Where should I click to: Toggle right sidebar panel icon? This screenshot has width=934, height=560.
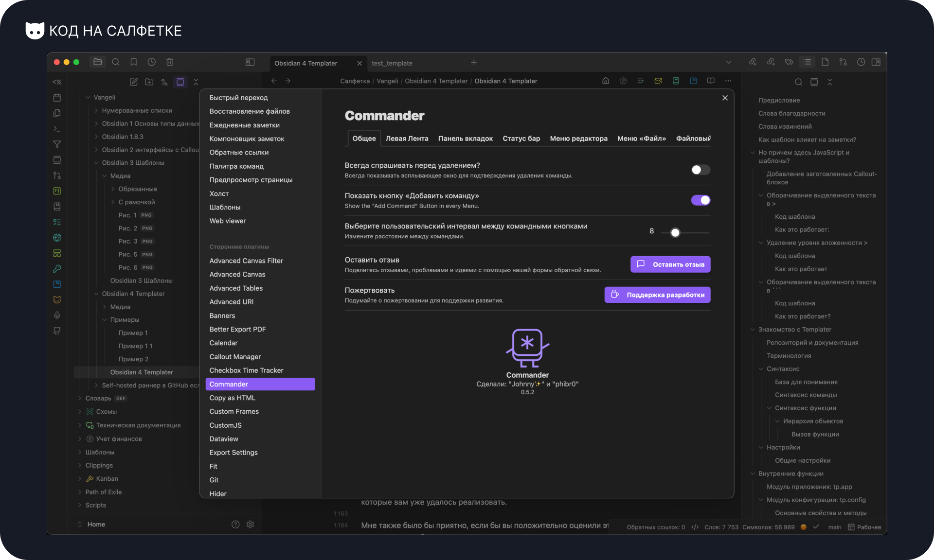[876, 62]
